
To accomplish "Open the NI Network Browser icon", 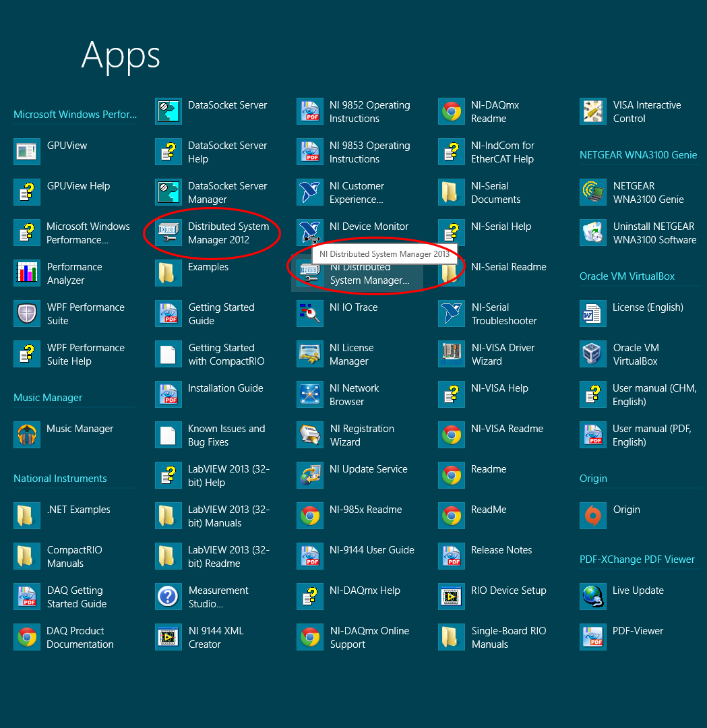I will 309,394.
